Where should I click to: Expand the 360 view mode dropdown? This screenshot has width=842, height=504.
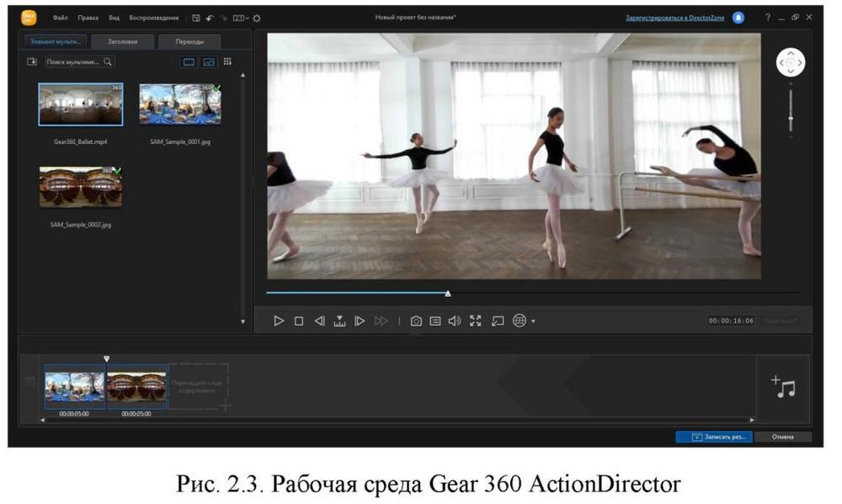click(534, 321)
